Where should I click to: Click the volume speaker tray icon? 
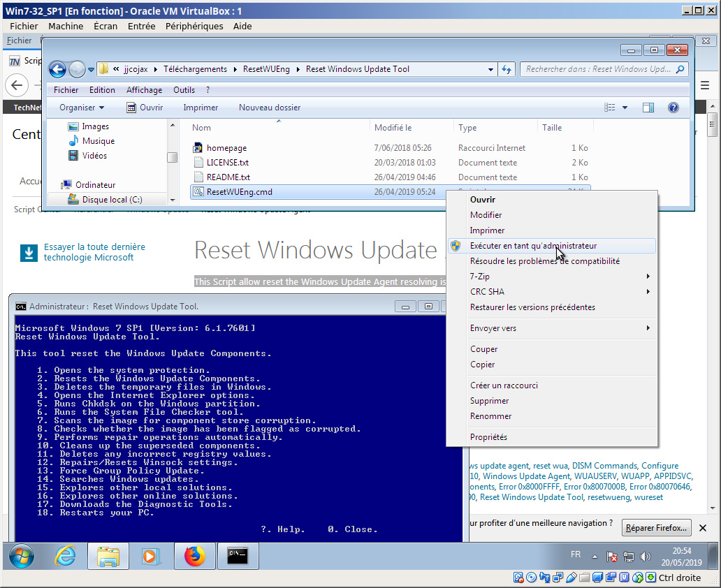(x=645, y=557)
